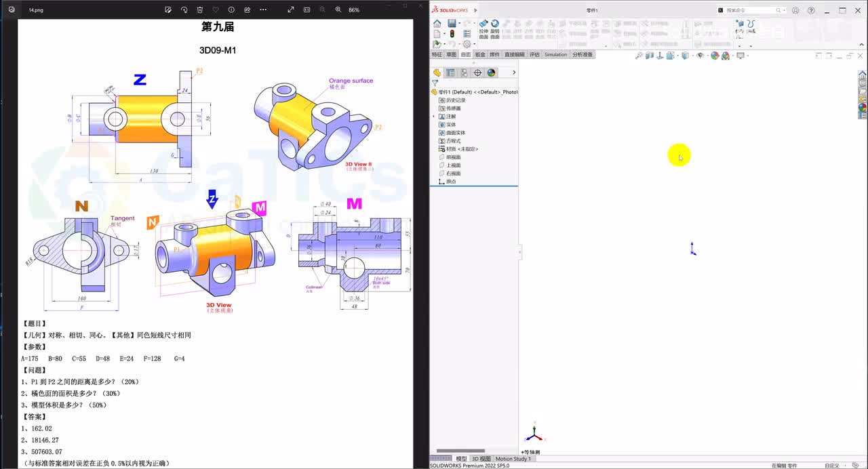Click Zoom to Fit in heads-up toolbar
Screen dimensions: 868x469
pyautogui.click(x=639, y=56)
